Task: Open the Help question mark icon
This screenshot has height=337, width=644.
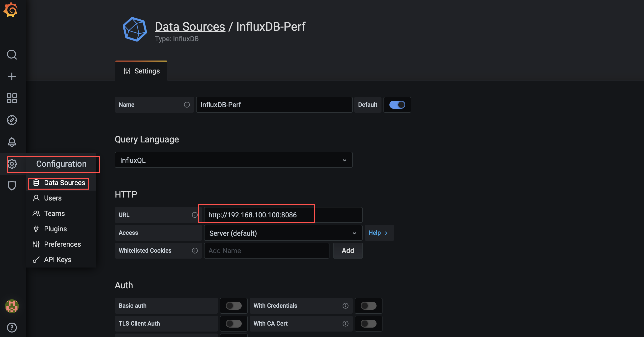Action: [x=12, y=328]
